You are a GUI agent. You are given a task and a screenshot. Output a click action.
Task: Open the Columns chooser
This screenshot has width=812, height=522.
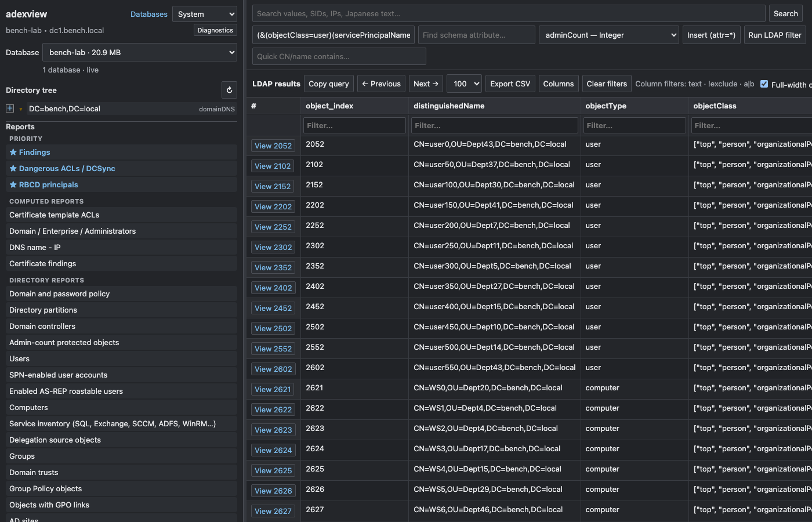[x=558, y=84]
